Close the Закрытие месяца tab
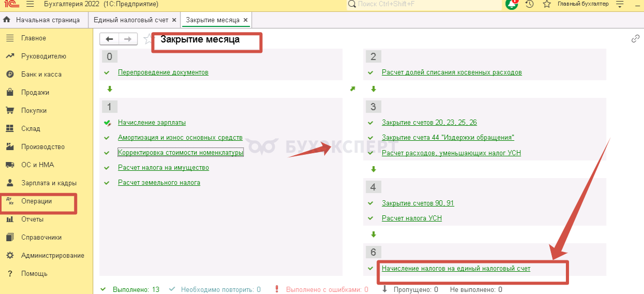 [246, 20]
